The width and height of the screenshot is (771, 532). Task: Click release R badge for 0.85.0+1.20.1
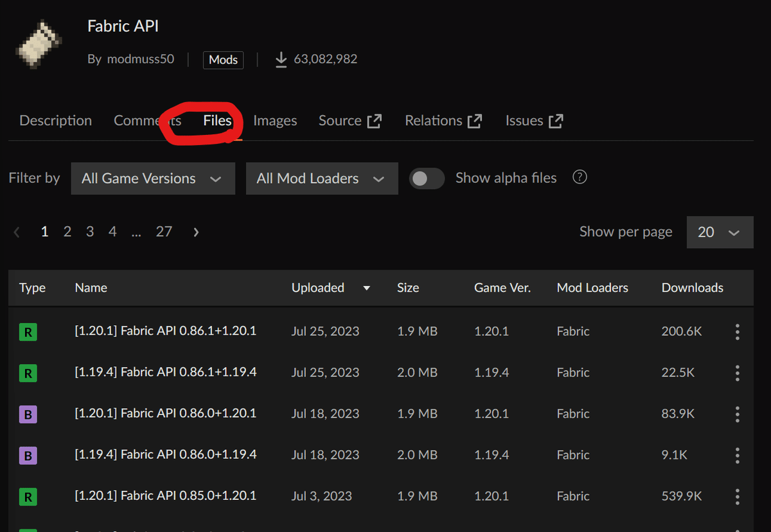(28, 497)
